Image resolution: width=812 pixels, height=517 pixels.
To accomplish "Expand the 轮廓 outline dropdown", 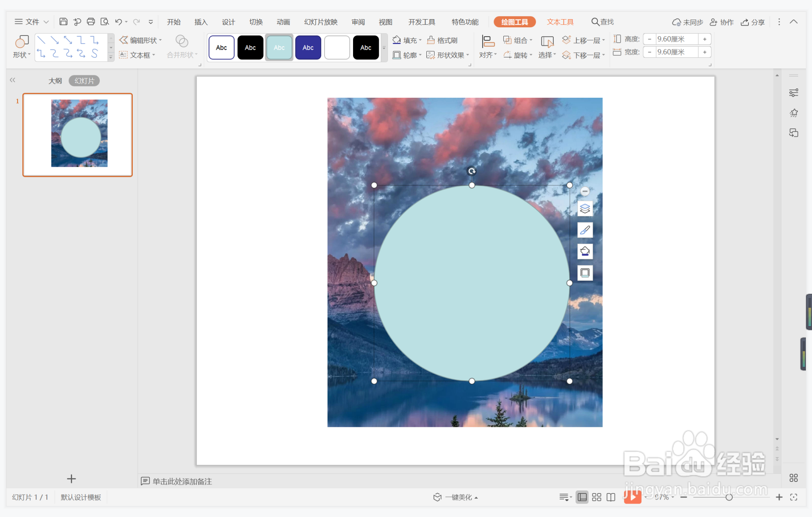I will 420,55.
